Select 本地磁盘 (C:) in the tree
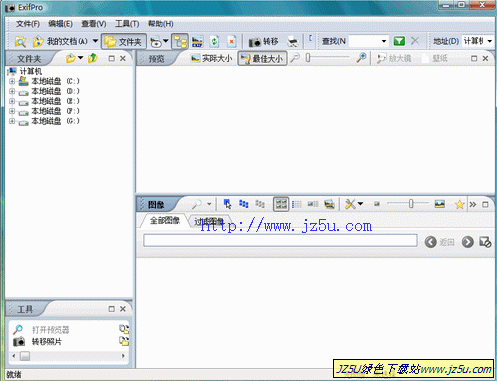Viewport: 497px width, 381px height. click(x=55, y=81)
